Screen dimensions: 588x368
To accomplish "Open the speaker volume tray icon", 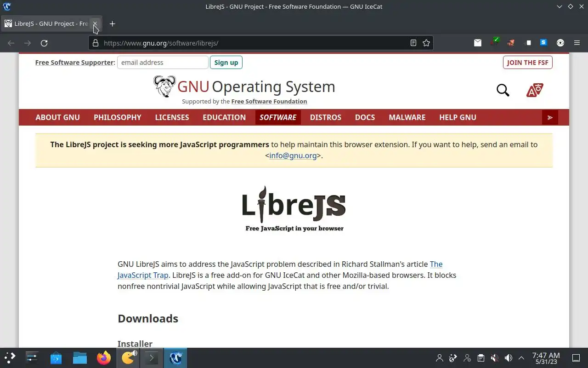I will (509, 358).
